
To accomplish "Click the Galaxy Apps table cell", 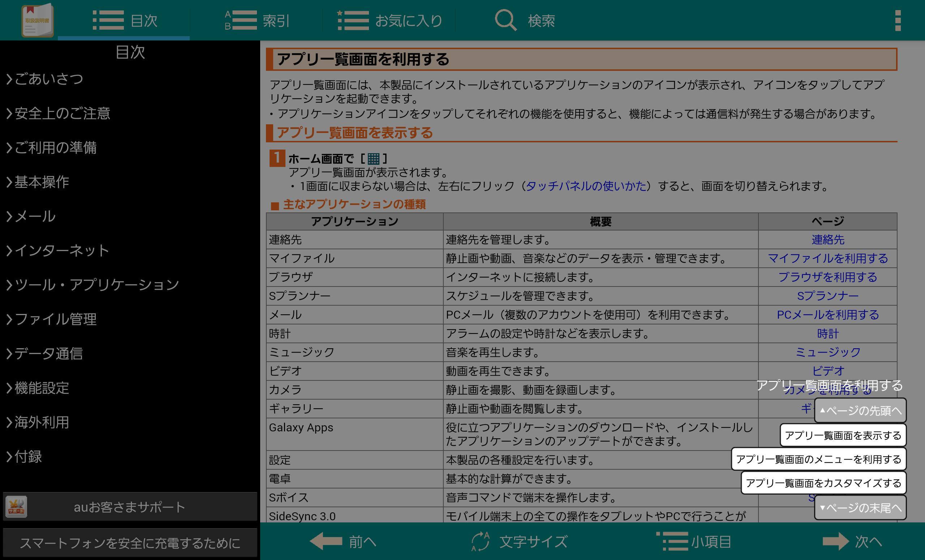I will click(x=355, y=434).
